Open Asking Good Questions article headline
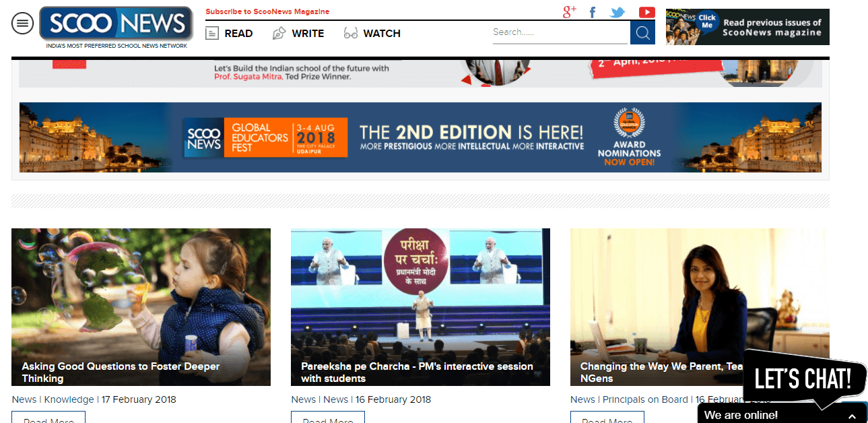 tap(121, 372)
